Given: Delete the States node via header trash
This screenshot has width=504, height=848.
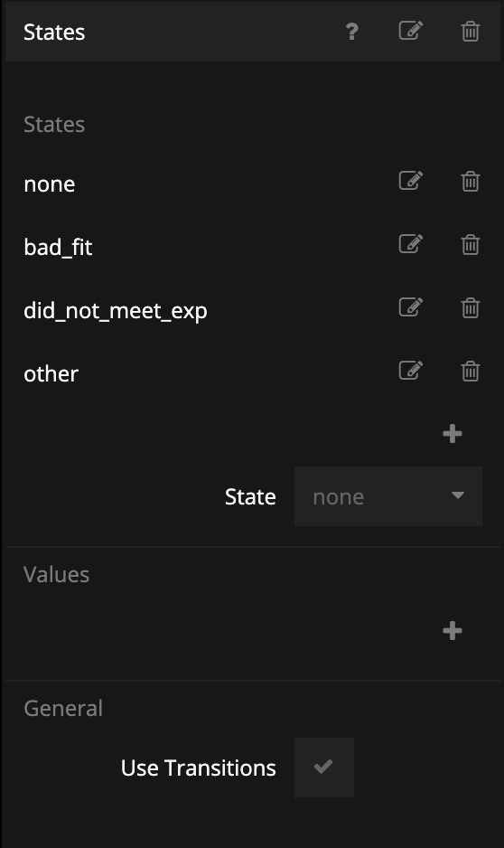Looking at the screenshot, I should 471,32.
